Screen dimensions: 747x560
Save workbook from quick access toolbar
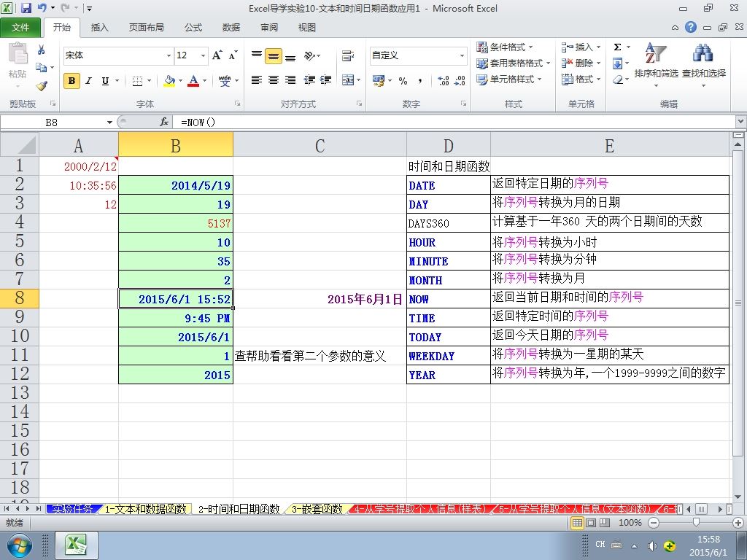click(x=26, y=8)
